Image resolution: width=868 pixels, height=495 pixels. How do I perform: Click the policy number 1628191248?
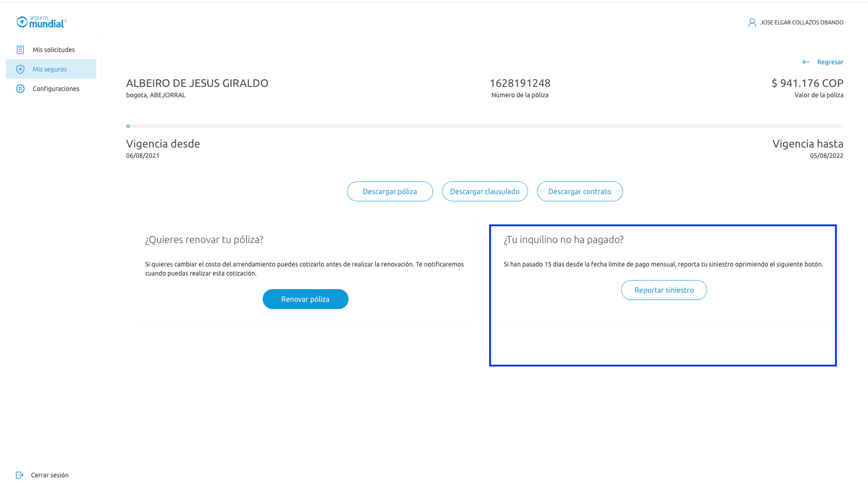point(520,83)
